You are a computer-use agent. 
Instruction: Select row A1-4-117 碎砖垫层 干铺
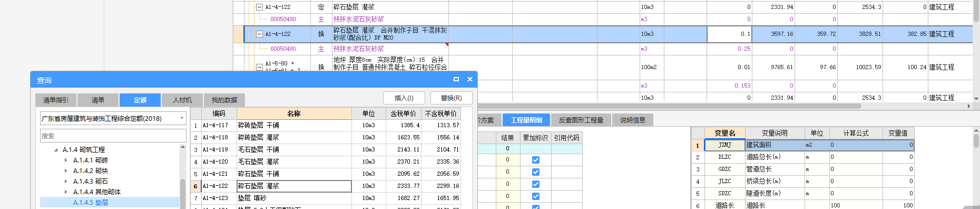(326, 126)
